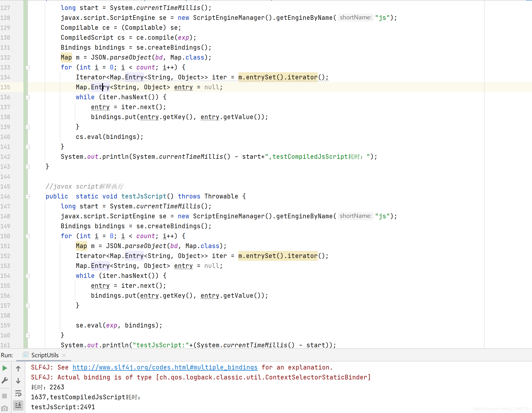Click the console window icon on ScriptUtils tab

[x=26, y=355]
